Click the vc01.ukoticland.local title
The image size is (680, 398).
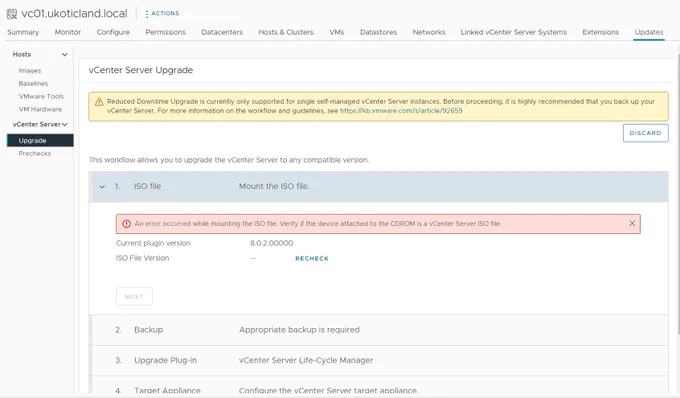click(74, 14)
